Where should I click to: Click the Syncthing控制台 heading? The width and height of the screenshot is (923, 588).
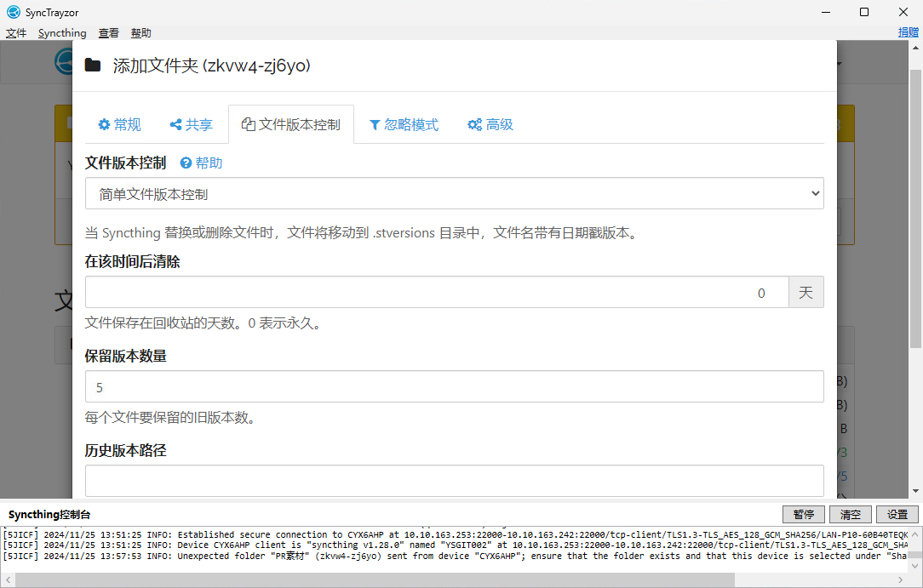point(49,515)
